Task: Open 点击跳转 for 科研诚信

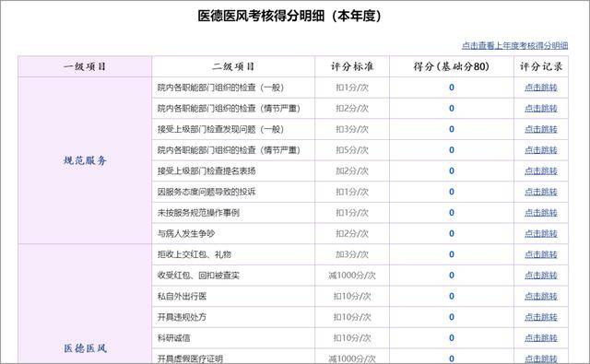Action: point(541,338)
